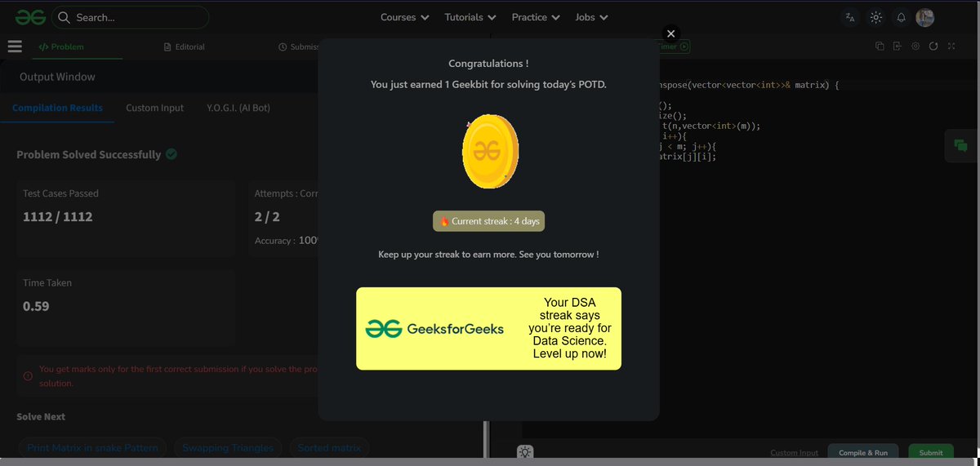
Task: Open the Sorted matrix problem
Action: (x=329, y=448)
